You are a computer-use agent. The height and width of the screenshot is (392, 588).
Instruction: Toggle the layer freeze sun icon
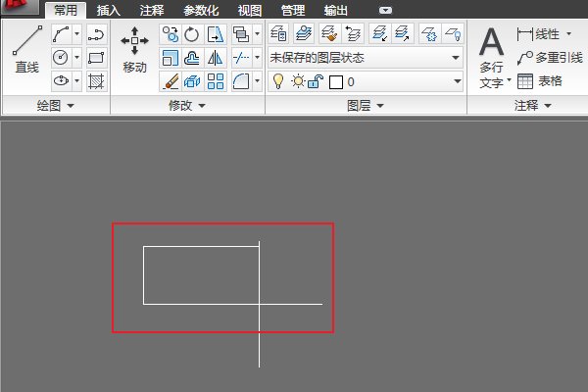(x=297, y=81)
